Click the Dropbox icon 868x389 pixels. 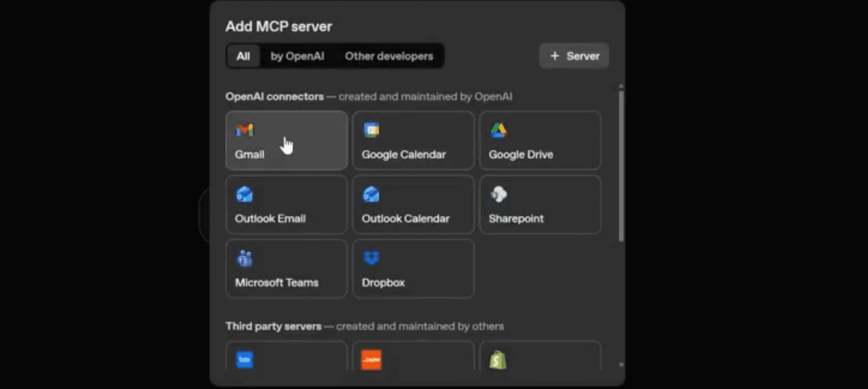[371, 258]
